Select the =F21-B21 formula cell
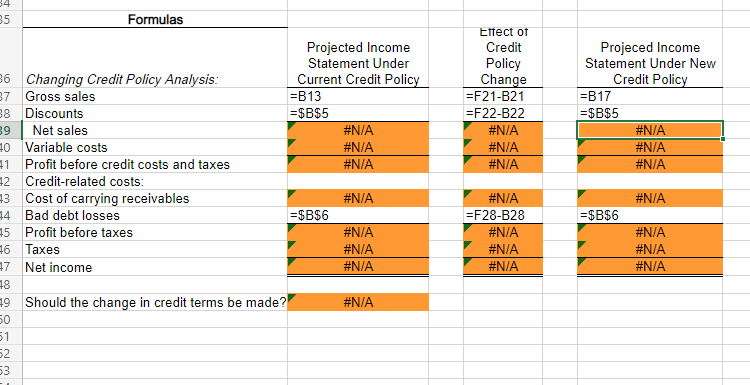The image size is (750, 385). [503, 96]
